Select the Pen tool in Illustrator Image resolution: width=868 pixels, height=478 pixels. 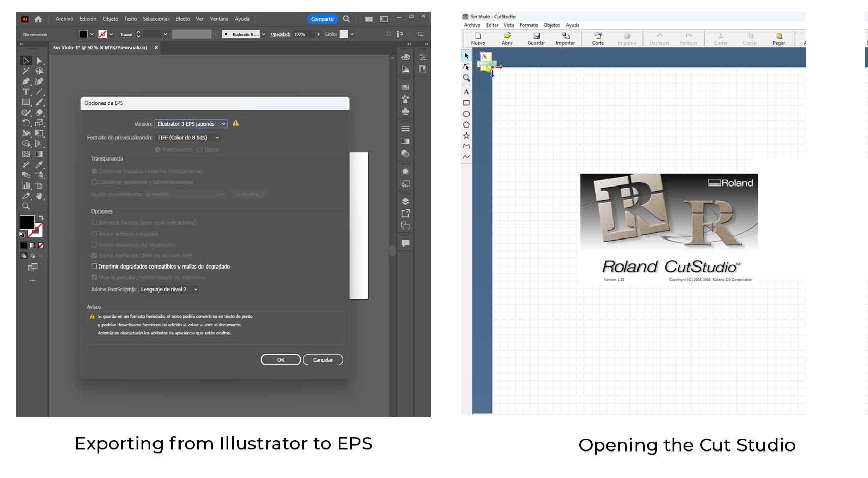click(26, 82)
